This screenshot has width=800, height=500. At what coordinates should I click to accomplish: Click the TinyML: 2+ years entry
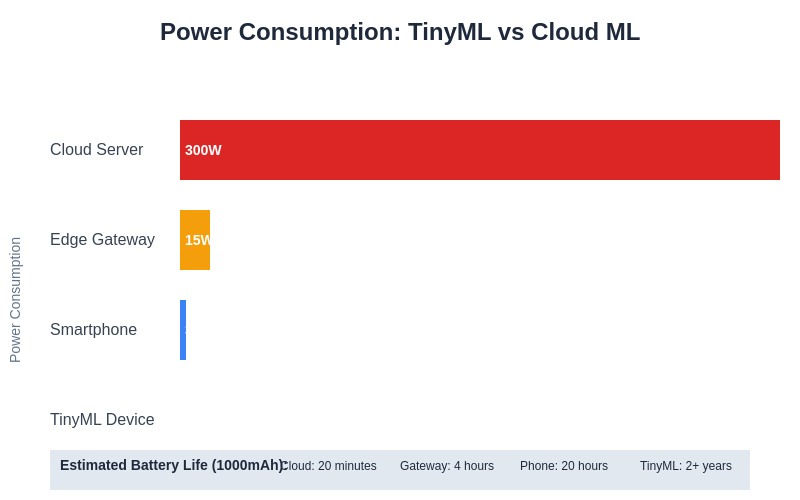(x=686, y=466)
